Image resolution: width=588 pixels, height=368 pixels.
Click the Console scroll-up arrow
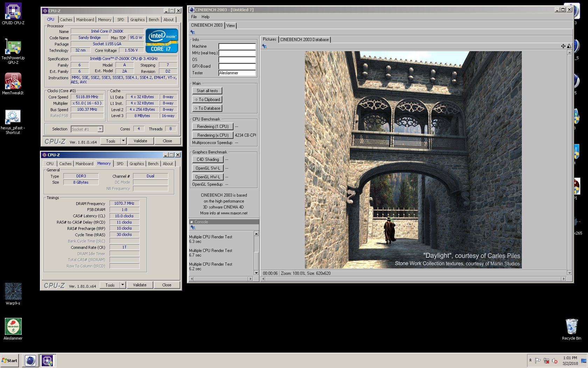tap(256, 234)
